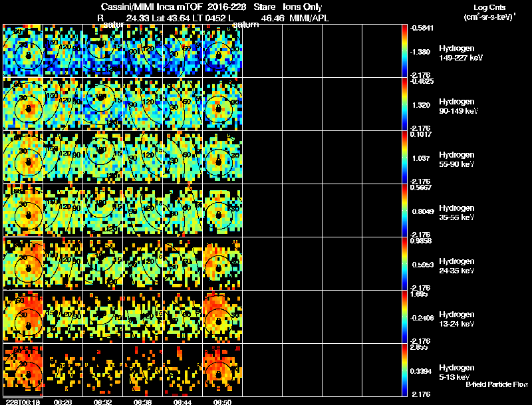This screenshot has width=532, height=405.
Task: Select the '-0.2406' color scale value
Action: coord(422,318)
